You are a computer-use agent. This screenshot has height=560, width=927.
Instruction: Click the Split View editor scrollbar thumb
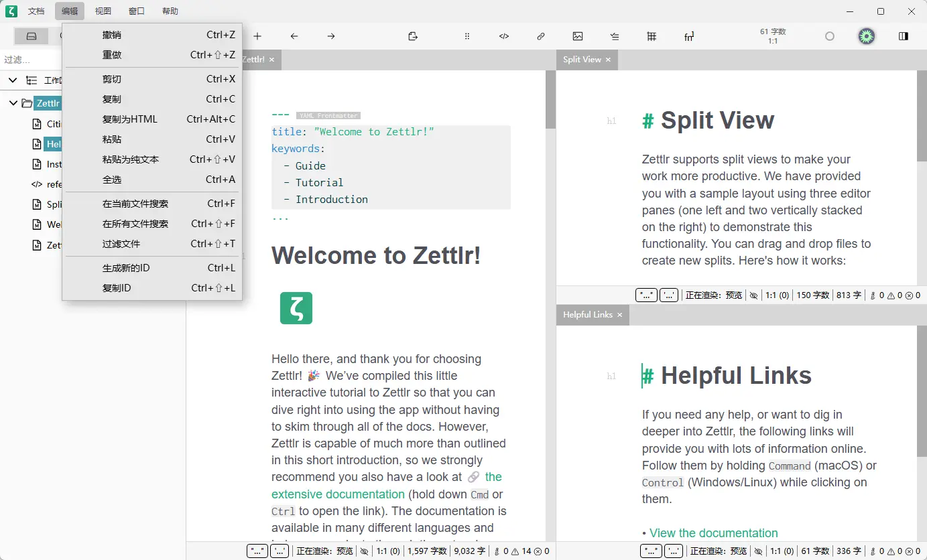point(922,115)
